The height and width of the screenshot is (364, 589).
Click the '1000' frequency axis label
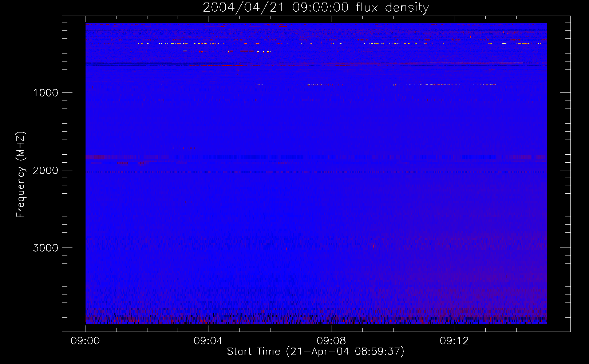point(46,93)
